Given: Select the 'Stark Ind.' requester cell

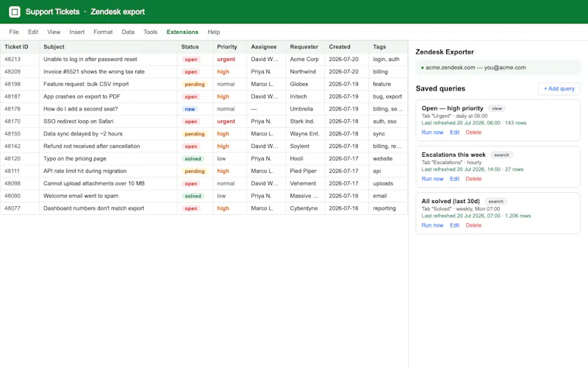Looking at the screenshot, I should (305, 121).
